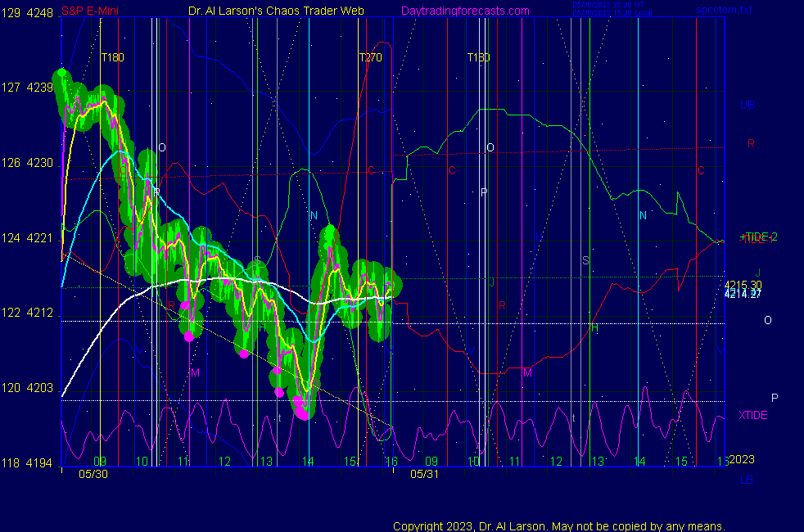Click the magenta "XTIDE" legend label
804x532 pixels.
point(752,415)
